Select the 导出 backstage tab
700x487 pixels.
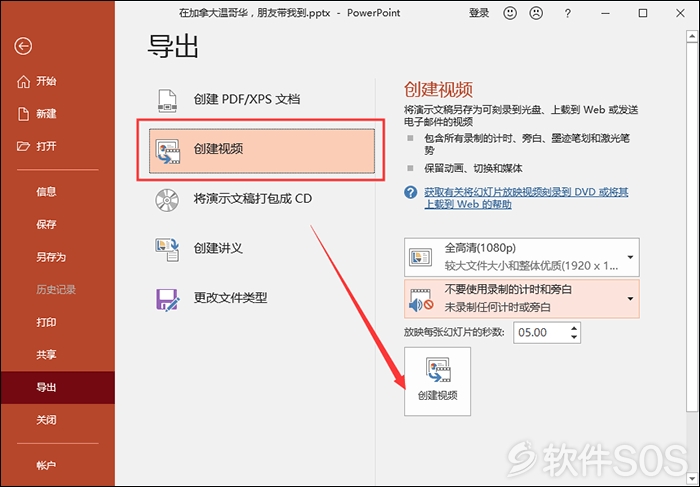58,387
